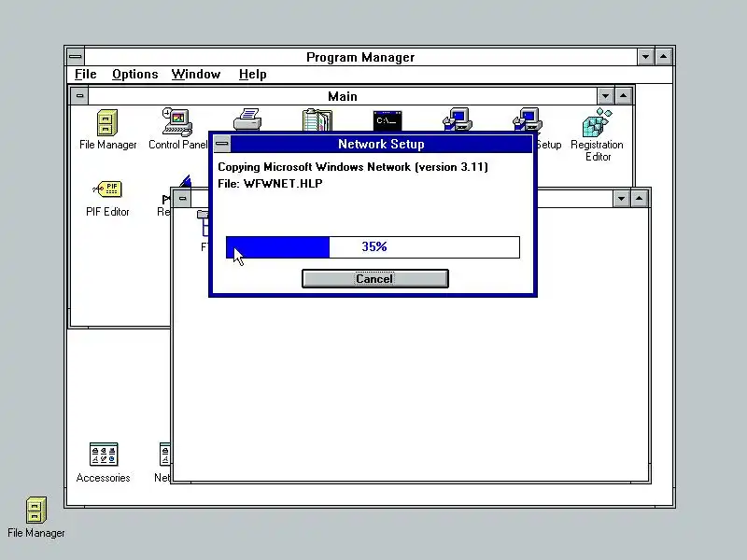The image size is (747, 560).
Task: Click the 35% copy progress bar
Action: pyautogui.click(x=373, y=247)
